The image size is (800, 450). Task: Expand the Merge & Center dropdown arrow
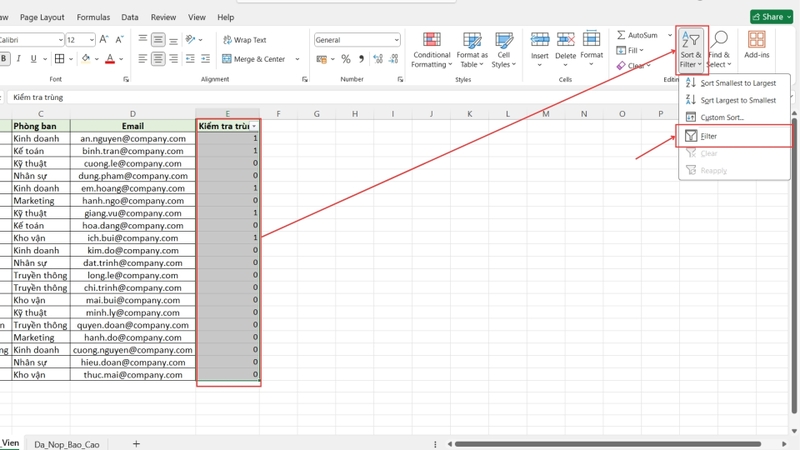[297, 59]
